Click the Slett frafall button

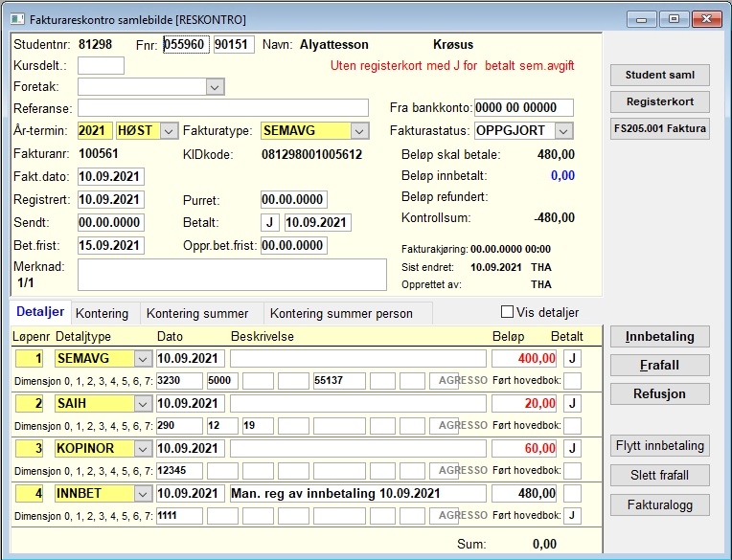point(659,475)
